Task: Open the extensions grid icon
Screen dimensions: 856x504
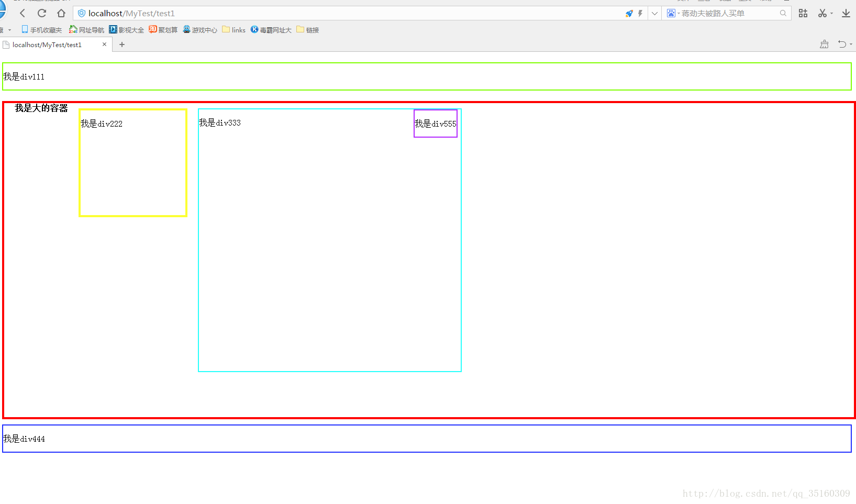Action: tap(803, 13)
